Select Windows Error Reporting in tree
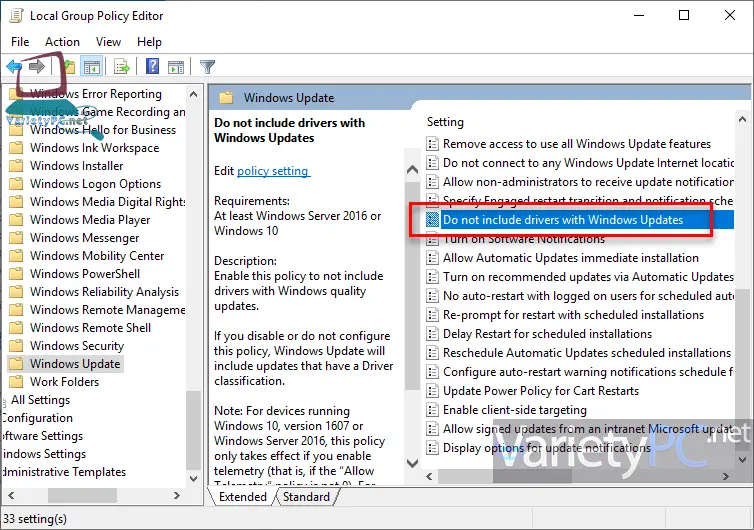 tap(96, 94)
